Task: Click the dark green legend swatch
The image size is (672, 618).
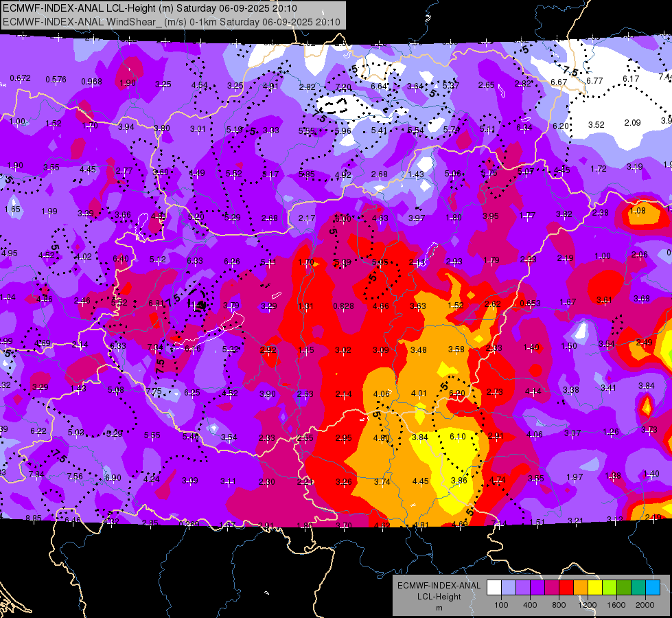Action: [623, 588]
